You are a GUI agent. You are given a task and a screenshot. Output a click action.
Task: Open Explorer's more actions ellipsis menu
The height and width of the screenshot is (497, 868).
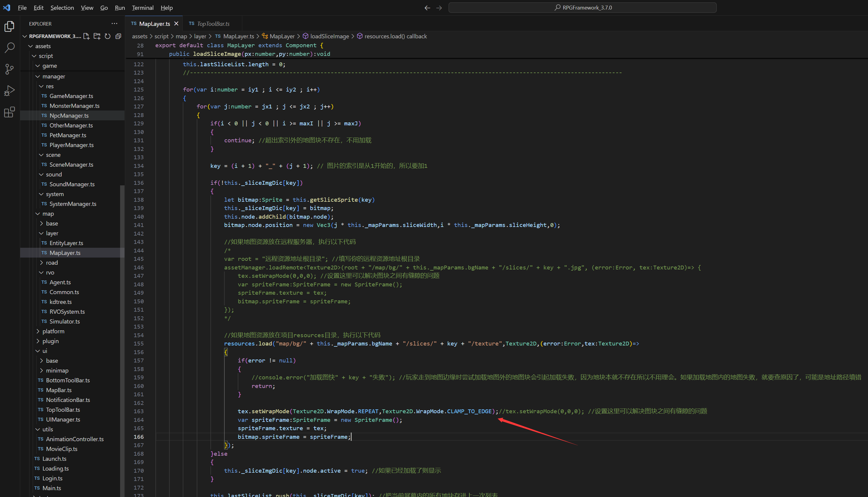point(114,23)
